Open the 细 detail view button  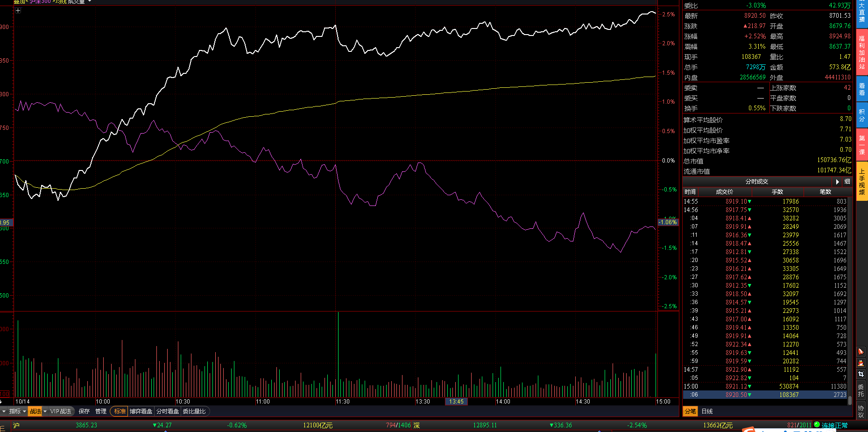coord(847,182)
